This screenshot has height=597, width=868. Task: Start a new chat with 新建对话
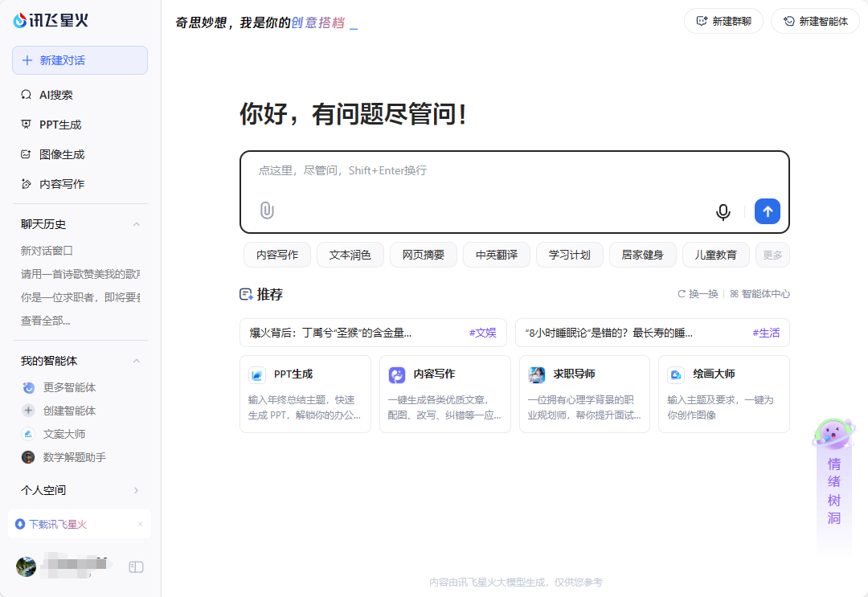80,60
